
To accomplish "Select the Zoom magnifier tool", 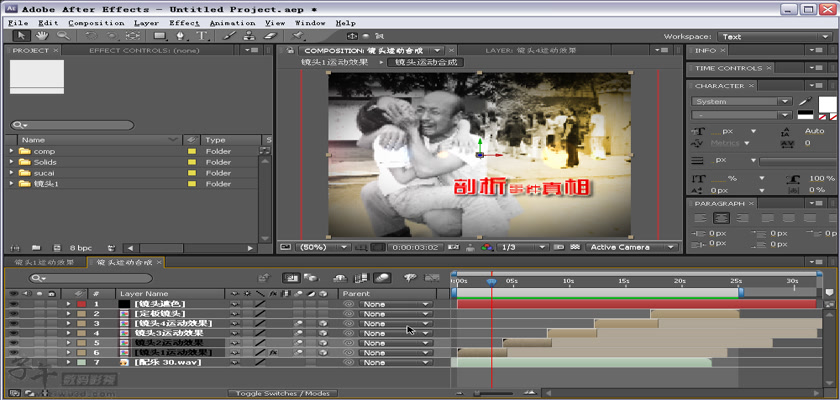I will click(x=62, y=36).
